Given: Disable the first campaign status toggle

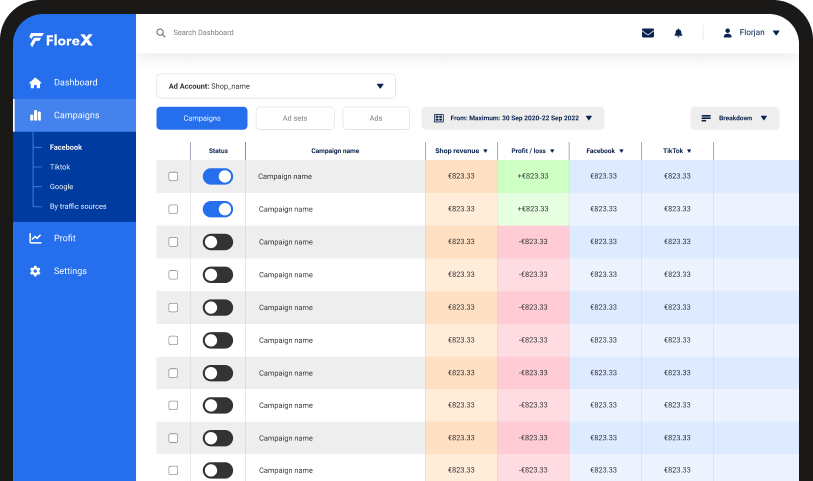Looking at the screenshot, I should point(217,176).
